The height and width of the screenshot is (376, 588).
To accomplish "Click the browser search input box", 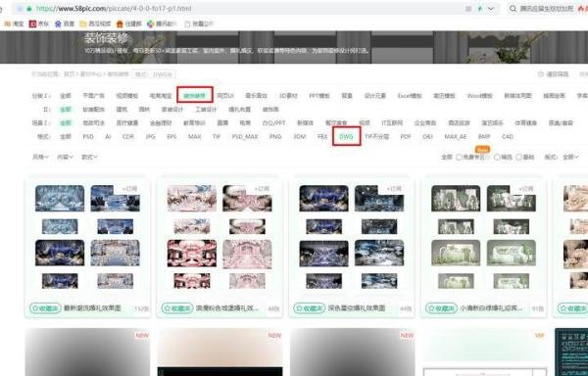I will click(548, 8).
